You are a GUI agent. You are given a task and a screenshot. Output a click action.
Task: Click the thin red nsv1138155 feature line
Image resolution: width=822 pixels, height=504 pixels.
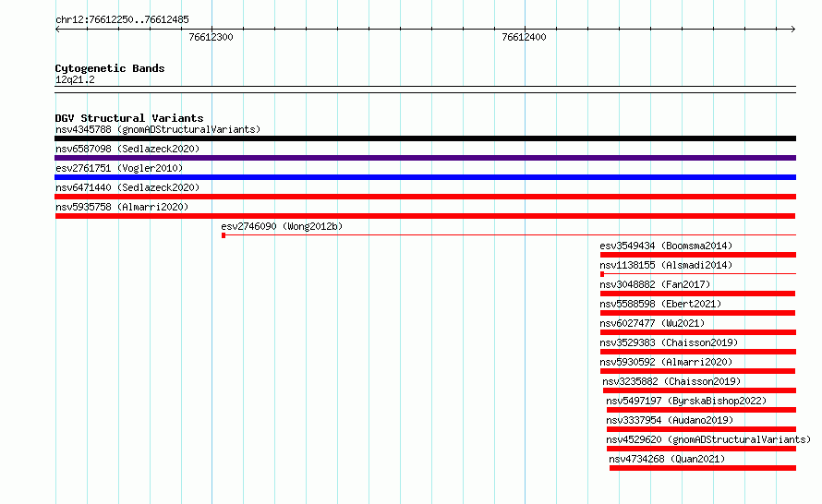point(698,274)
